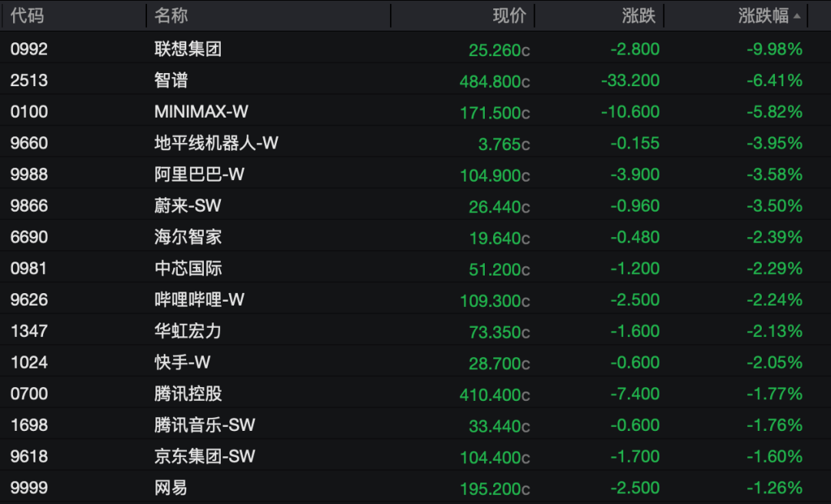Click the -5.82% change percentage

tap(774, 112)
